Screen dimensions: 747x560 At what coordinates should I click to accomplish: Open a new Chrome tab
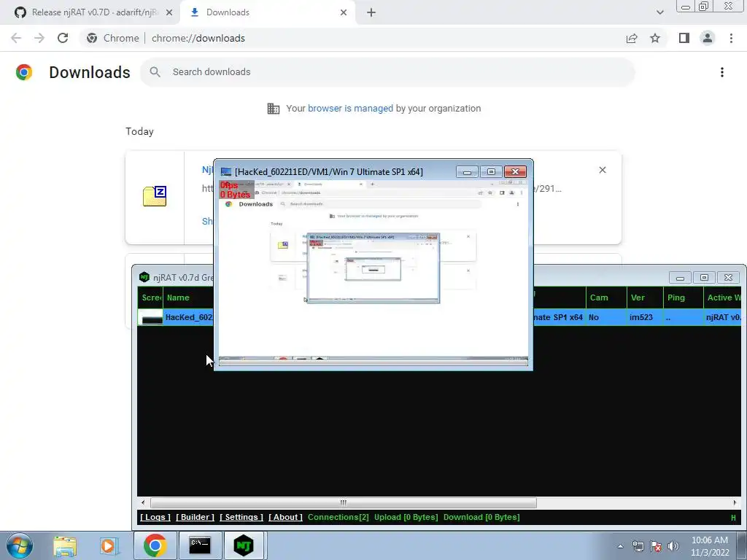tap(371, 12)
